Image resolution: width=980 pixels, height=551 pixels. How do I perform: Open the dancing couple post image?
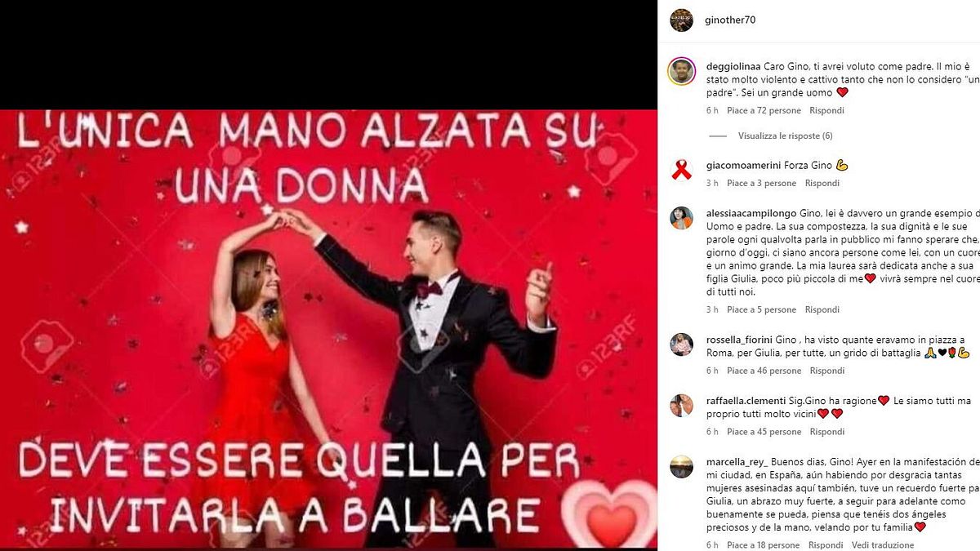(328, 329)
